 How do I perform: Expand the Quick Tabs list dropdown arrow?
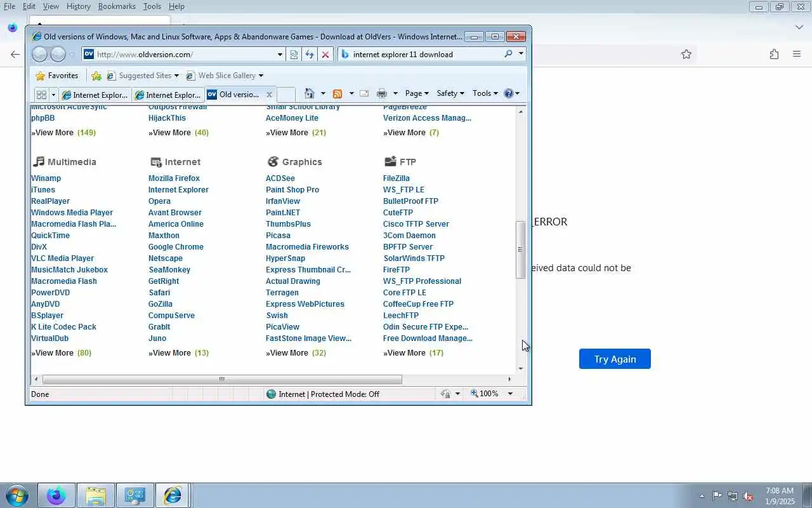53,95
